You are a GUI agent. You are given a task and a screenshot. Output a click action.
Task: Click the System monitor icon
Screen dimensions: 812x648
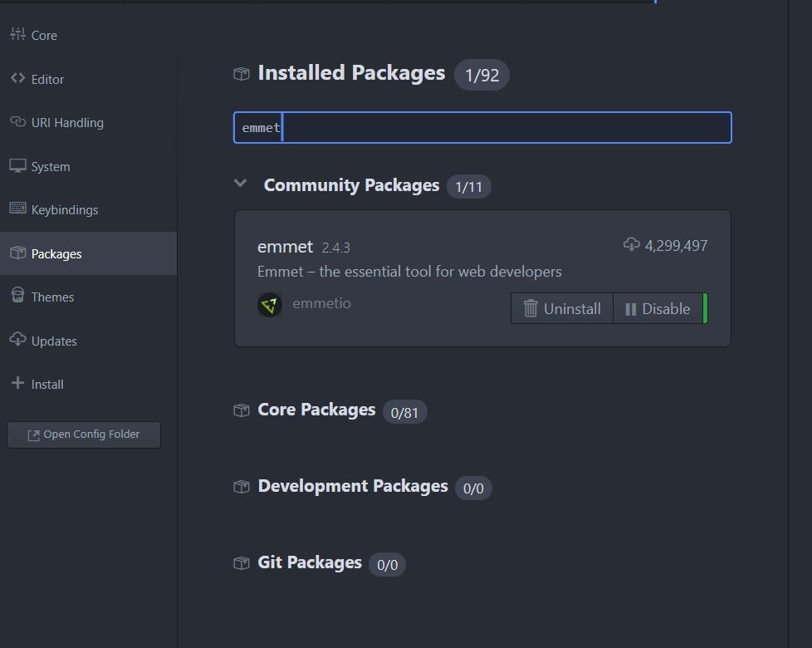[17, 165]
